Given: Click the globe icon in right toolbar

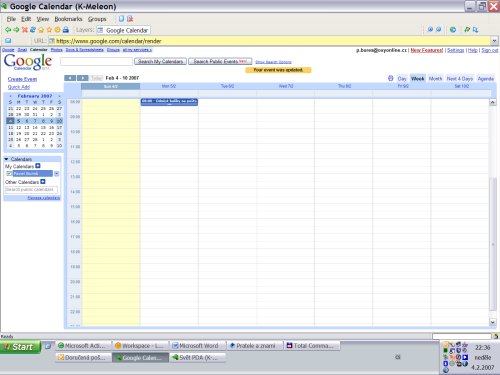Looking at the screenshot, I should pyautogui.click(x=453, y=30).
